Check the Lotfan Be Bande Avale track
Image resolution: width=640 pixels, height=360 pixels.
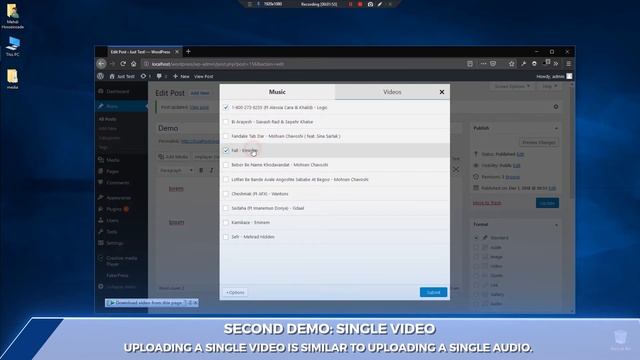coord(226,179)
